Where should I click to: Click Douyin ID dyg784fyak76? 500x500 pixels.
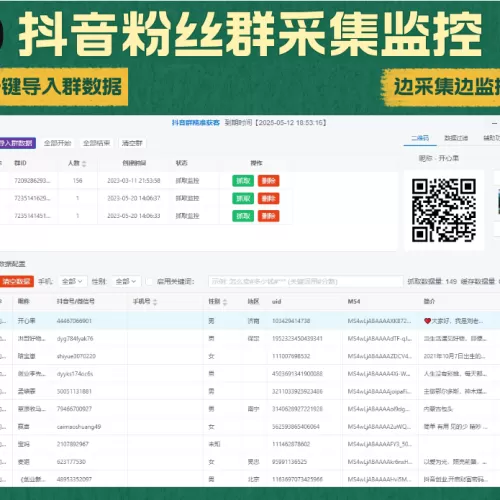click(x=75, y=339)
